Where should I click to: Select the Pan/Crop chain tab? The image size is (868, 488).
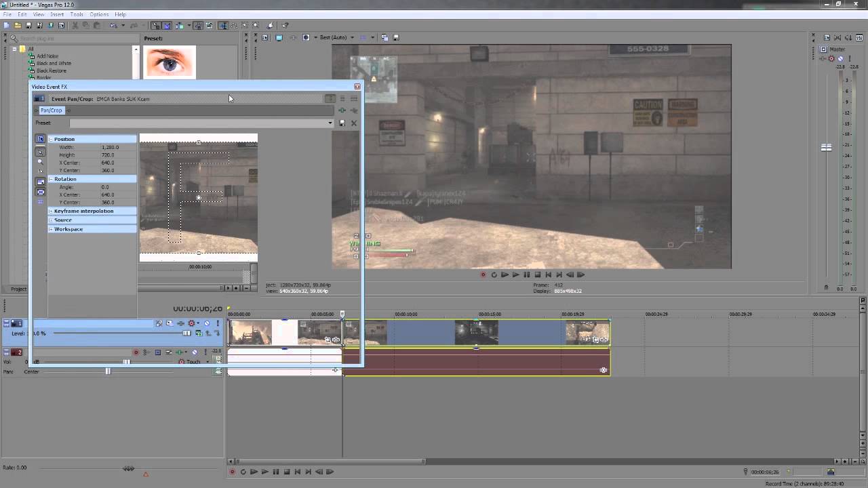[x=51, y=110]
